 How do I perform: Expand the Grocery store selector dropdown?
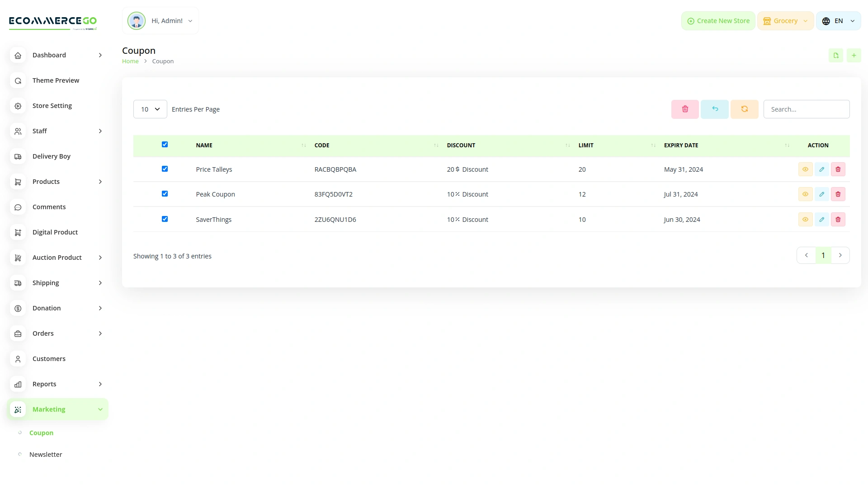tap(785, 20)
